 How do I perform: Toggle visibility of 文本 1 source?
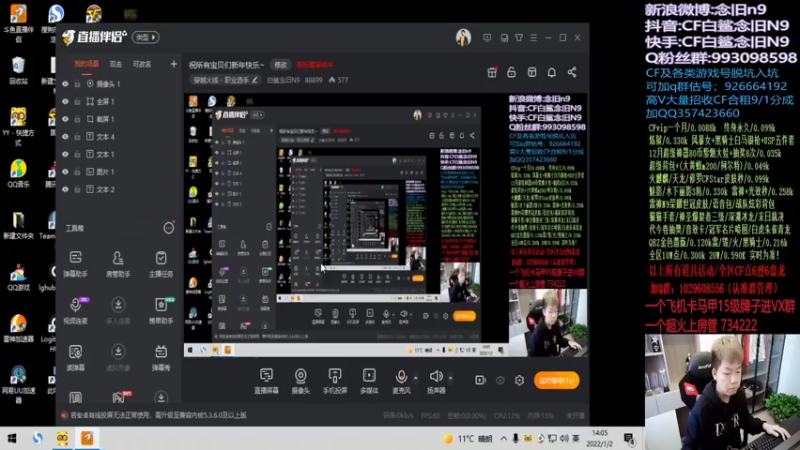pos(65,154)
